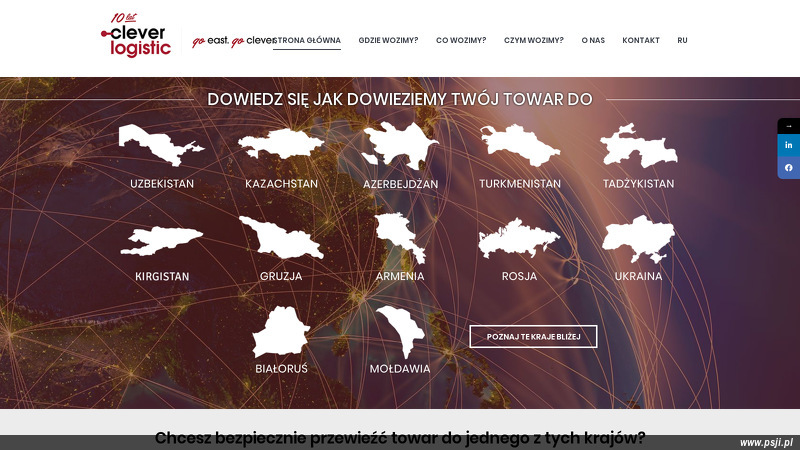Click the TADŻYKISTAN label
This screenshot has width=800, height=450.
(638, 184)
